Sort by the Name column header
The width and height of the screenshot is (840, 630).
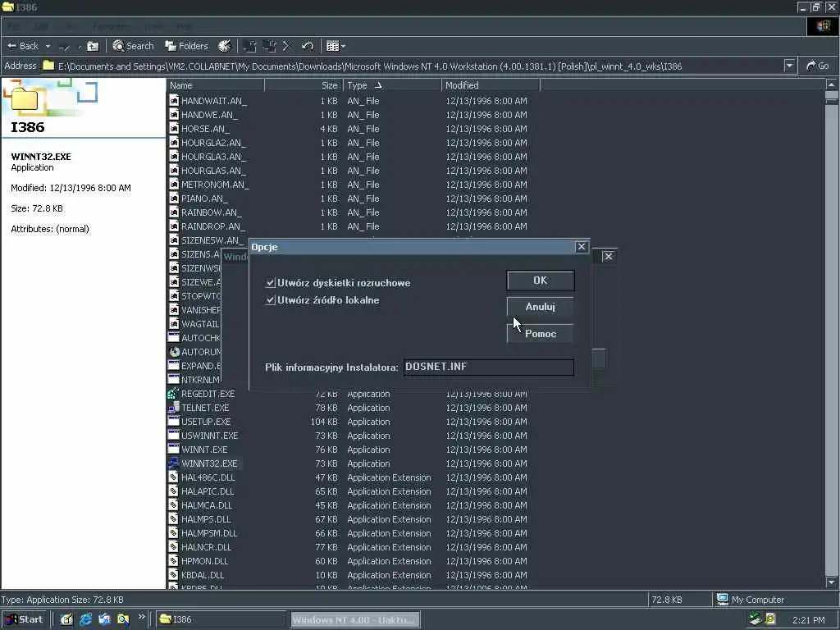pos(216,85)
